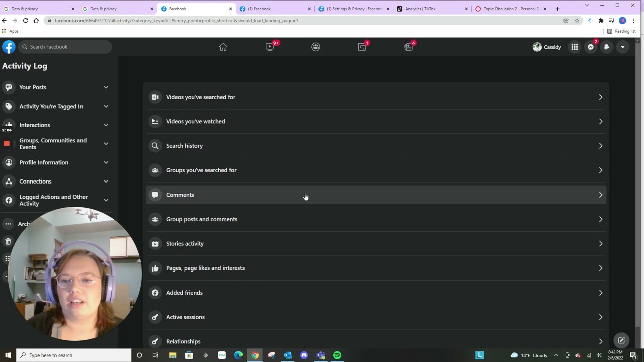Expand Activity You're Tagged In section

pos(57,106)
